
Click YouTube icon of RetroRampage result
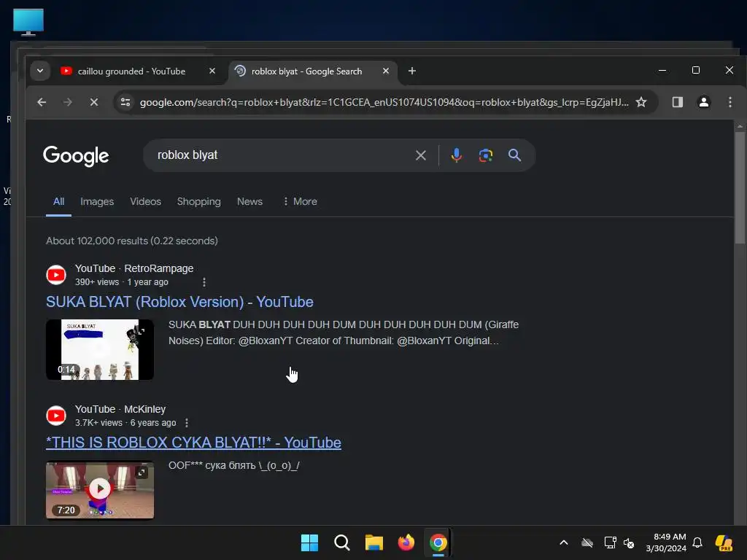click(x=56, y=275)
